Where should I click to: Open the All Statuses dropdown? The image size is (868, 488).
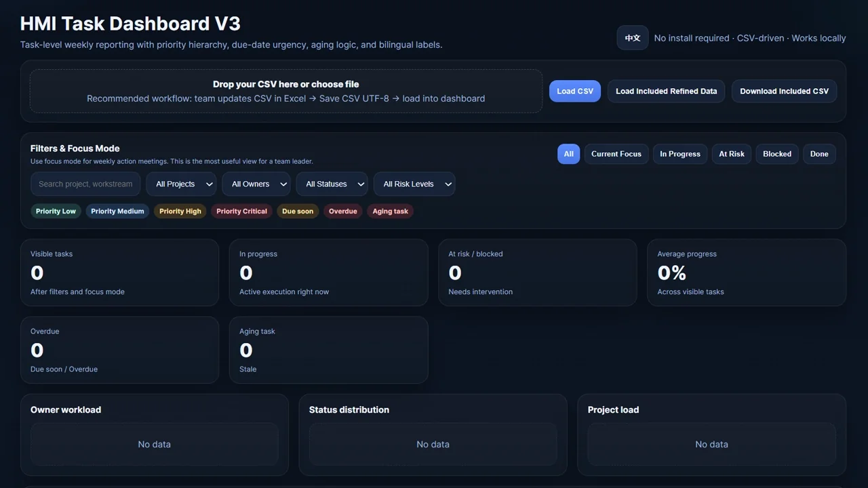(332, 184)
